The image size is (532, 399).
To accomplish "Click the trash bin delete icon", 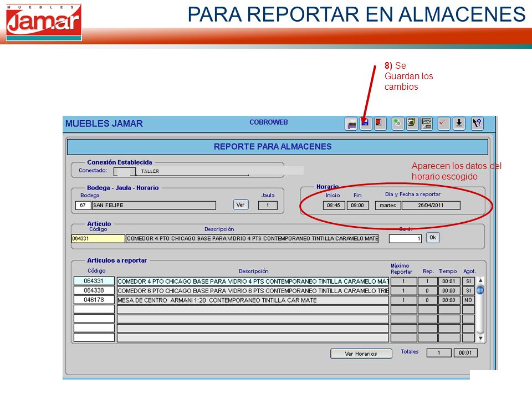I will point(412,124).
